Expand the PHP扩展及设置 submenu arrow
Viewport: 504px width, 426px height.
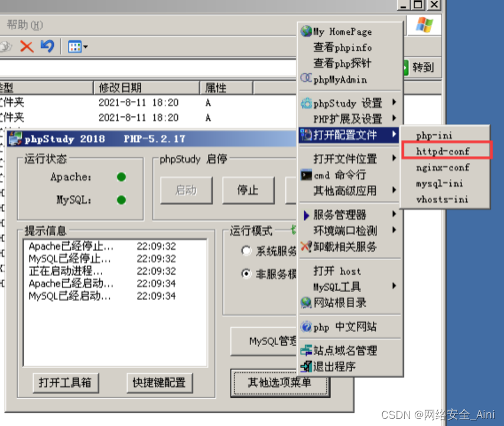[394, 118]
